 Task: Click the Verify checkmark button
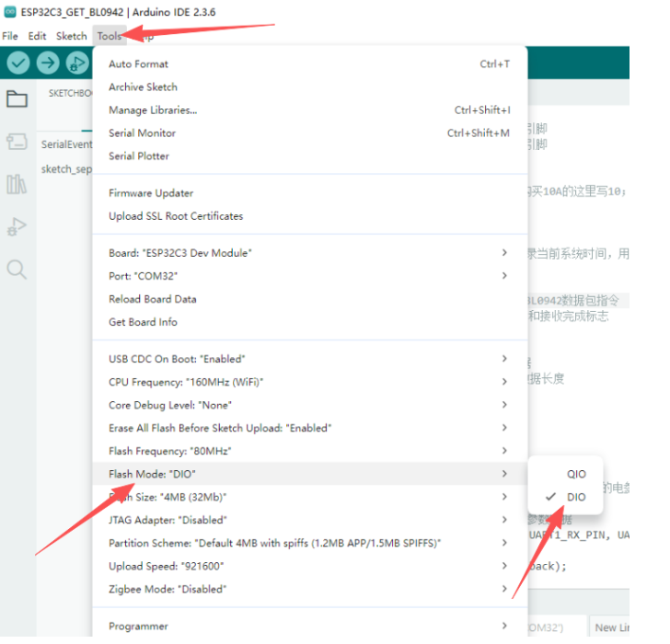click(x=18, y=63)
